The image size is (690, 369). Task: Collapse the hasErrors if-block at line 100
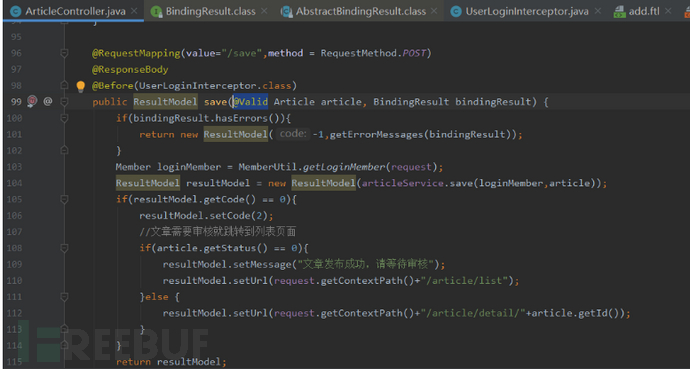pos(64,118)
